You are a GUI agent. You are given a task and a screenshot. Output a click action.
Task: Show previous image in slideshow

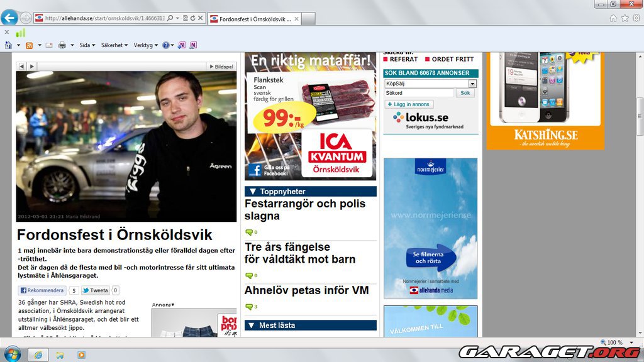coord(21,66)
